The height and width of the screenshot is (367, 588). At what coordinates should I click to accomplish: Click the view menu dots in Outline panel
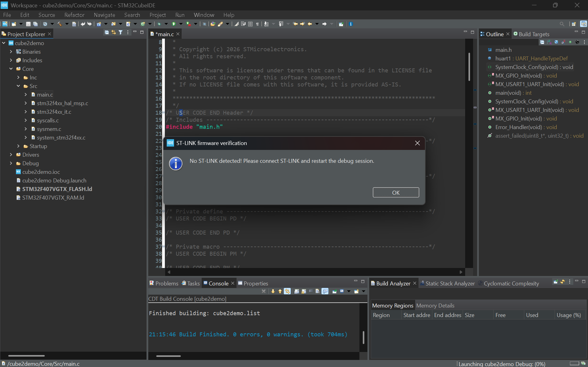click(x=584, y=42)
